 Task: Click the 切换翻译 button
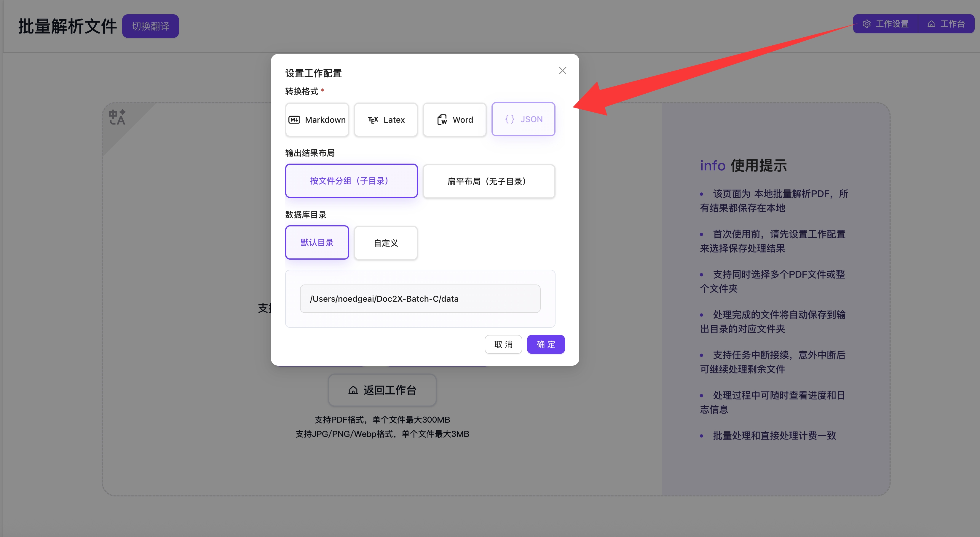151,26
